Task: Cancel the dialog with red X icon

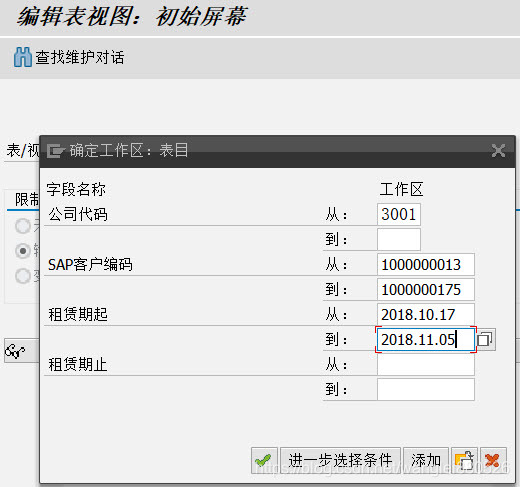Action: [493, 461]
